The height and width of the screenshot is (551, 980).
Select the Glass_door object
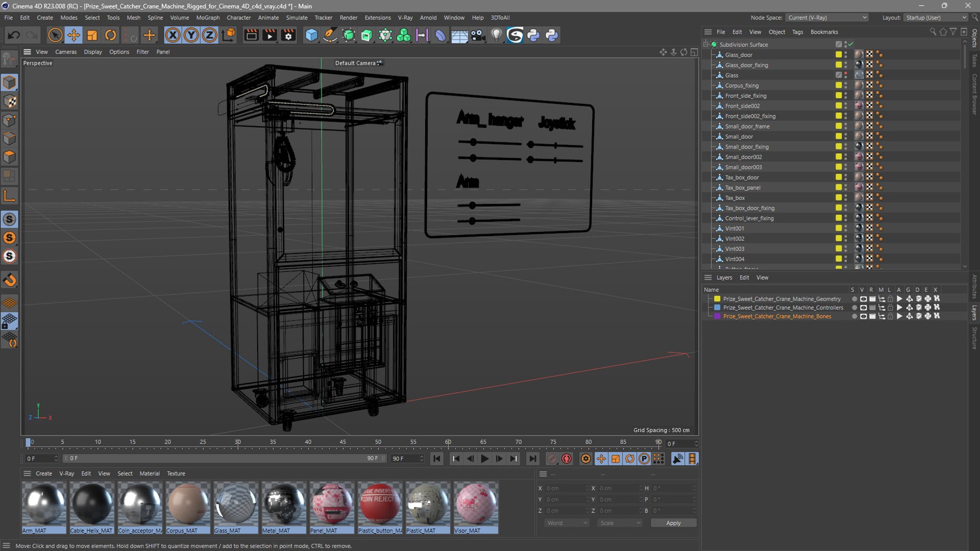point(739,55)
